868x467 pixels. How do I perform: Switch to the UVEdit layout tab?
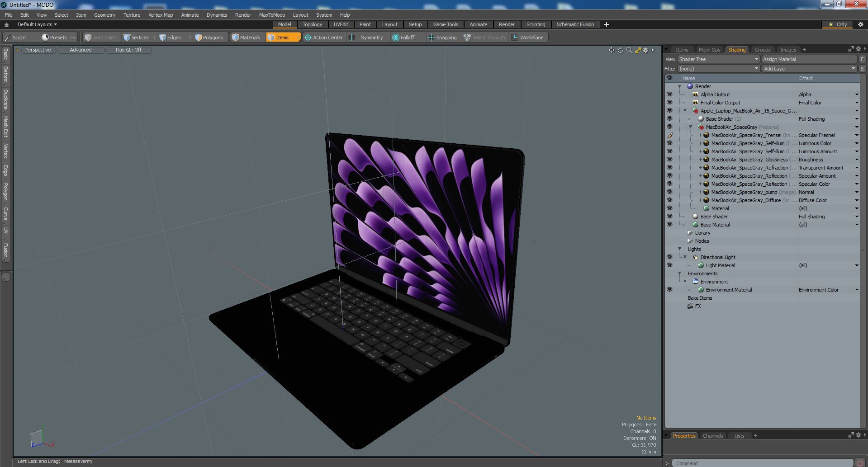[x=341, y=24]
